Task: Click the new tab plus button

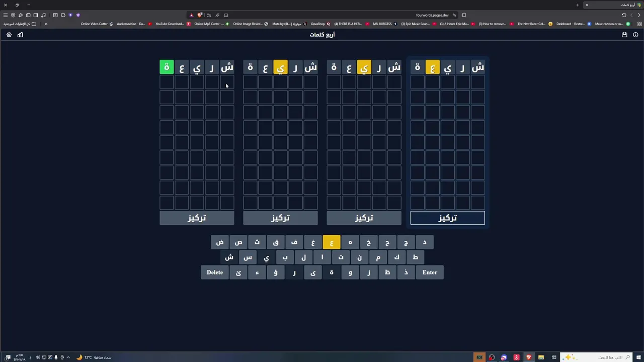Action: point(578,5)
